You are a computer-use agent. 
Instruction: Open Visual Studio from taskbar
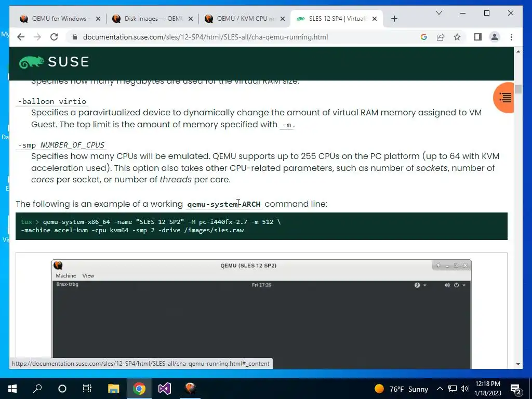[x=165, y=389]
